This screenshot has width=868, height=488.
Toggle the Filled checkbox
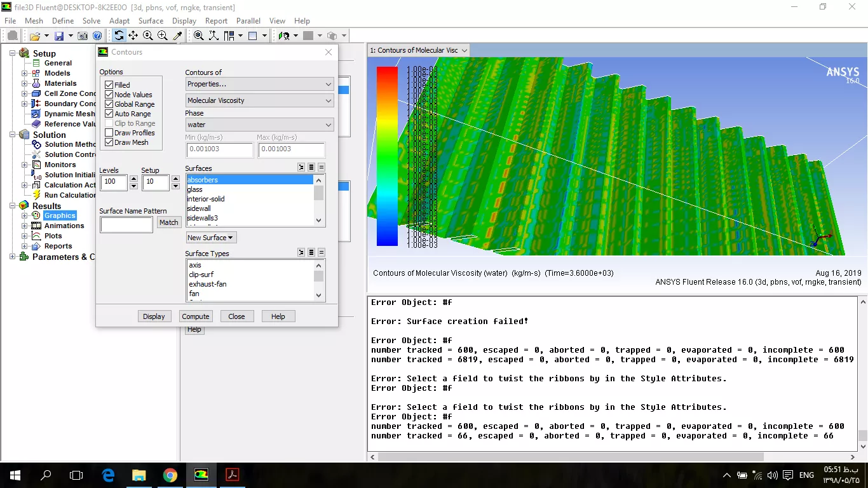[x=109, y=85]
